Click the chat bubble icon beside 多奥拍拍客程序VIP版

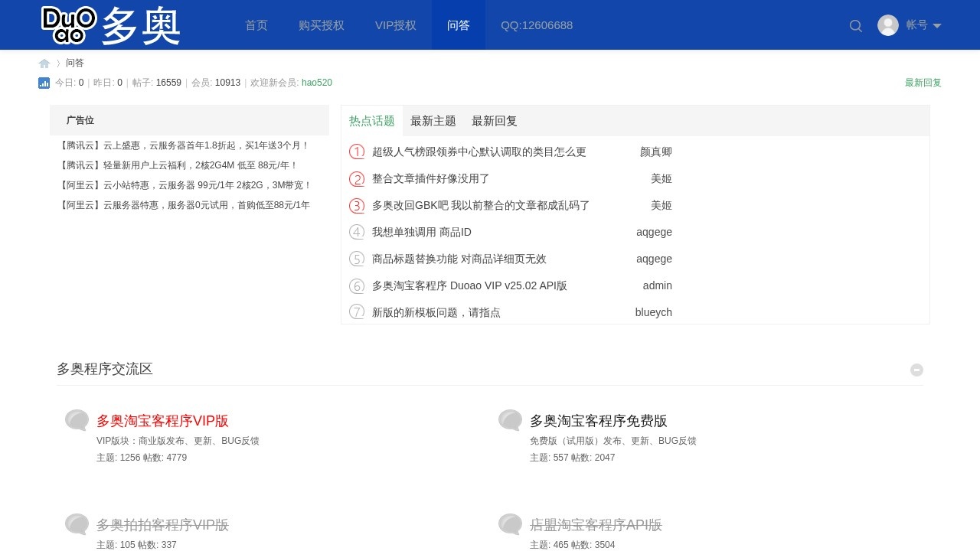(x=77, y=524)
